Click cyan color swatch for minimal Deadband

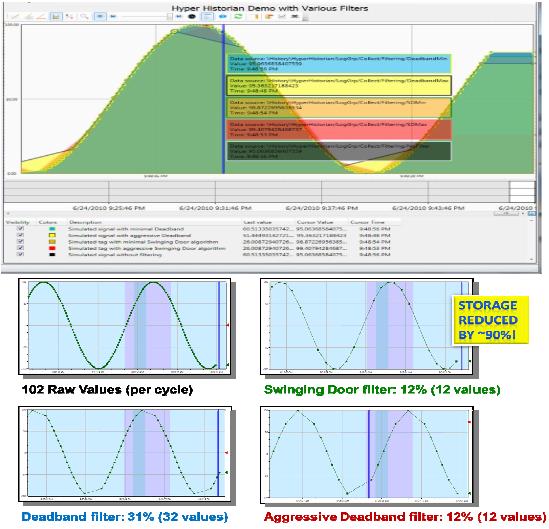pos(52,229)
